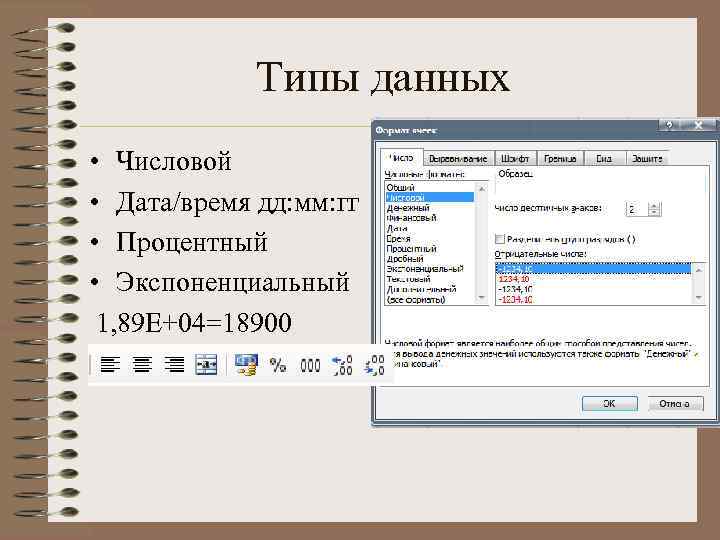The image size is (720, 540).
Task: Select Время in the format list
Action: (430, 238)
